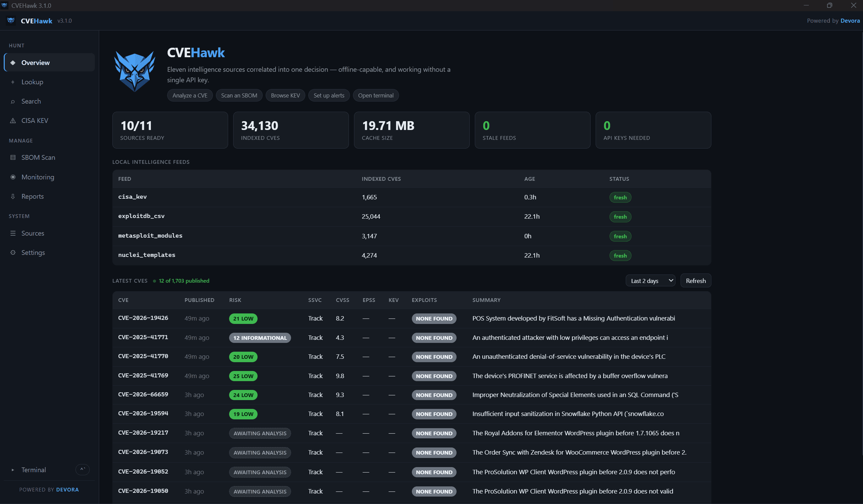Go to the CISA KEV section

tap(49, 120)
